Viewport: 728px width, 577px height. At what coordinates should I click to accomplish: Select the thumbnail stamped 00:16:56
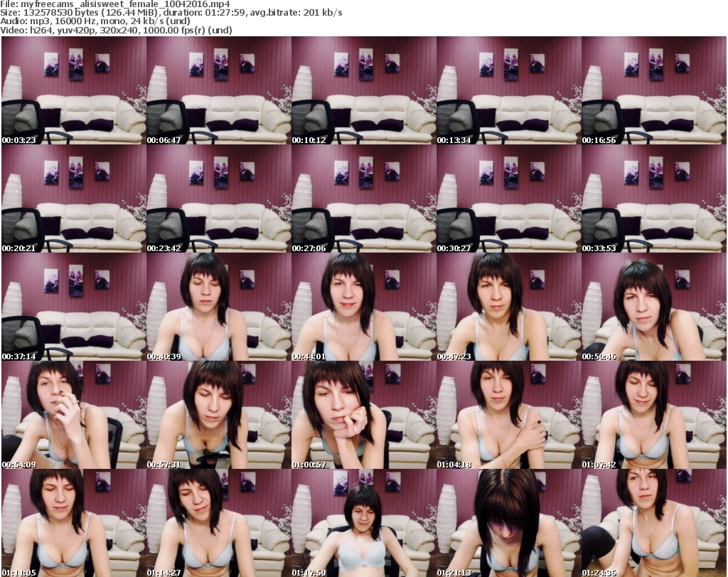click(x=654, y=90)
